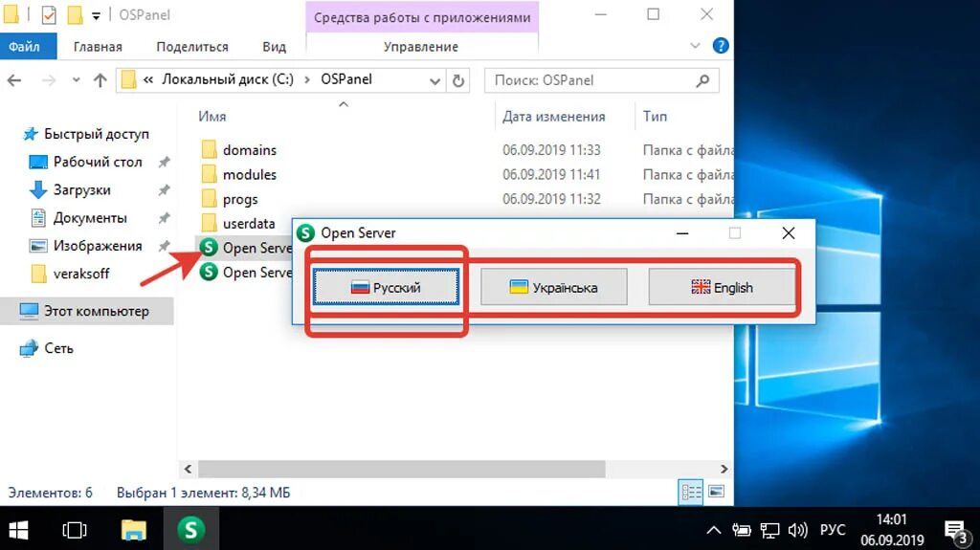Open Task View on taskbar
The image size is (980, 550).
point(75,530)
